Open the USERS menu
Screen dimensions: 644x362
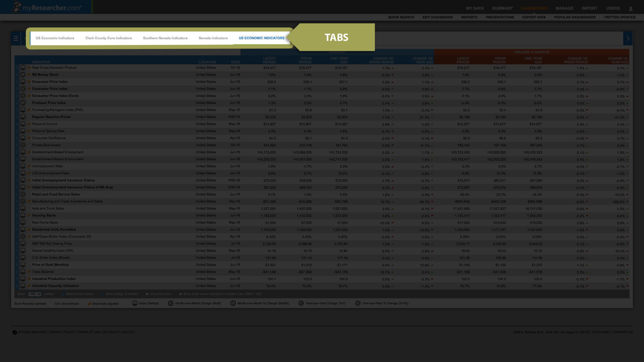click(613, 8)
